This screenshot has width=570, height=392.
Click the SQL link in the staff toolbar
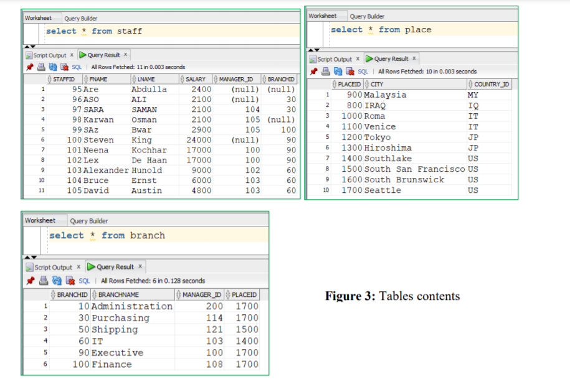[x=77, y=67]
